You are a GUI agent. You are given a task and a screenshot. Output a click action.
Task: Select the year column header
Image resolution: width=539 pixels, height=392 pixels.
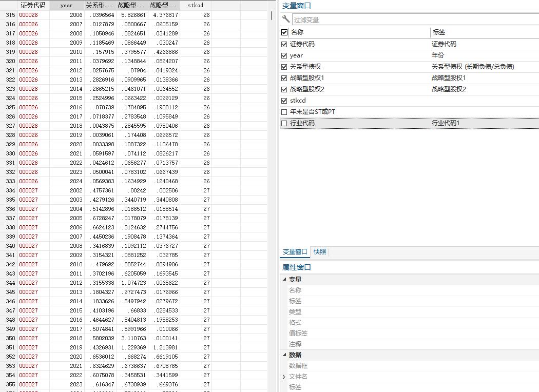coord(66,6)
